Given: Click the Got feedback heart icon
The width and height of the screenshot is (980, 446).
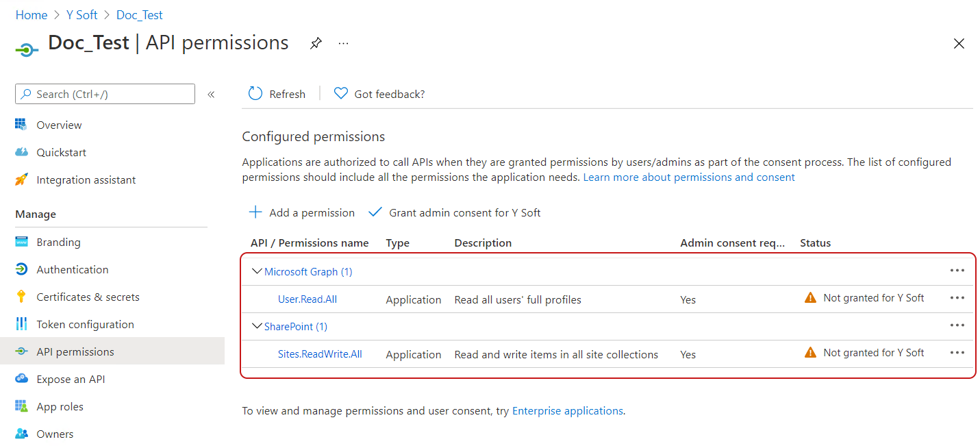Looking at the screenshot, I should [x=340, y=94].
